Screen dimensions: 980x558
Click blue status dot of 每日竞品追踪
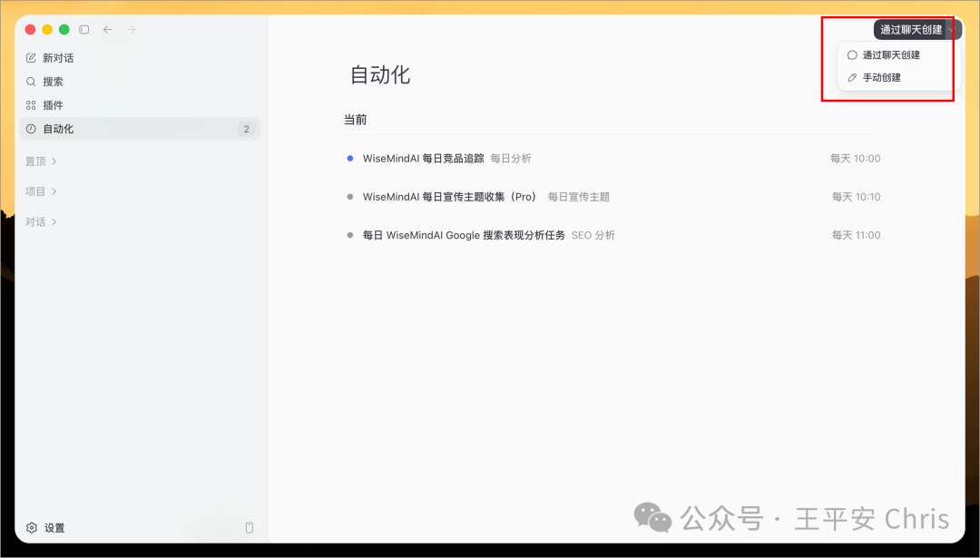coord(350,159)
